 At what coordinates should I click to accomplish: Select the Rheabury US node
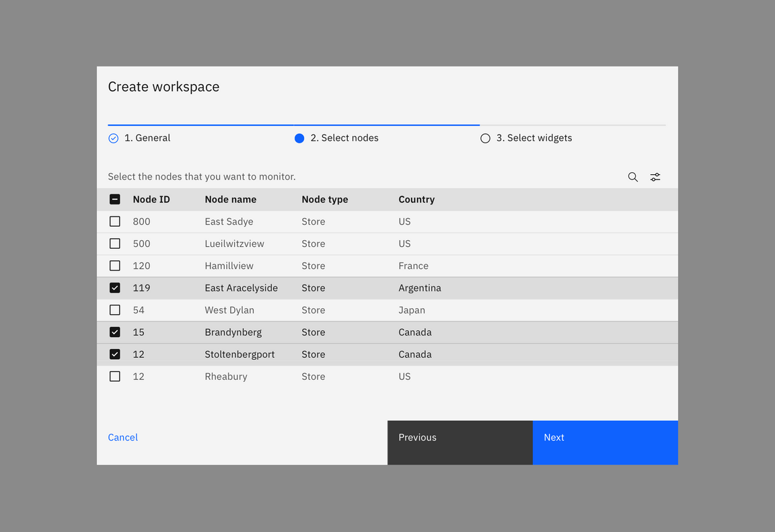point(114,376)
